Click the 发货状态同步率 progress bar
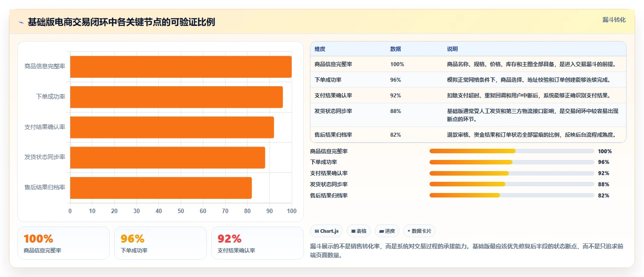This screenshot has width=644, height=277. (x=512, y=184)
